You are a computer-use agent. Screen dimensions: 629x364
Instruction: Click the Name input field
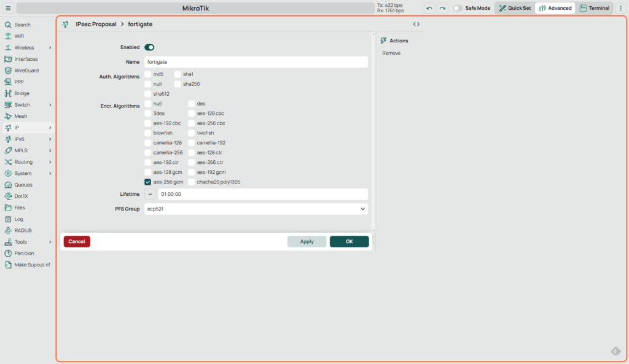coord(256,62)
